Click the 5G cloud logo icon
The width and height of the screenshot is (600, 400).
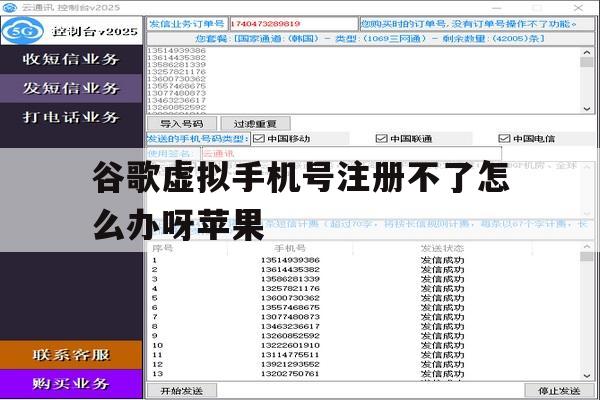[x=23, y=31]
